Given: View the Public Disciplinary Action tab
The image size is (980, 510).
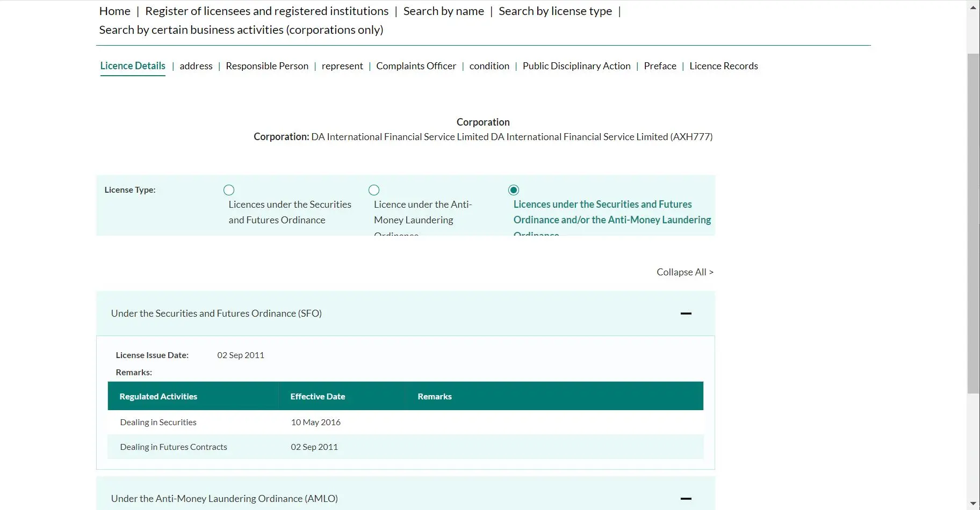Looking at the screenshot, I should click(x=577, y=66).
